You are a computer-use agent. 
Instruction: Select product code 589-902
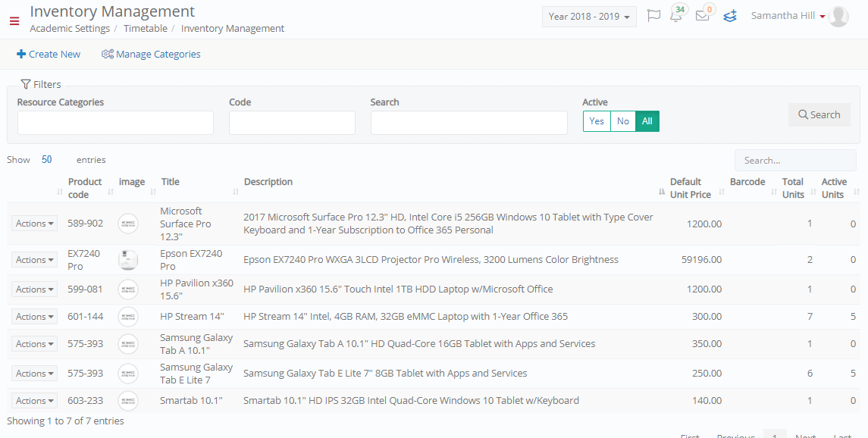(85, 224)
